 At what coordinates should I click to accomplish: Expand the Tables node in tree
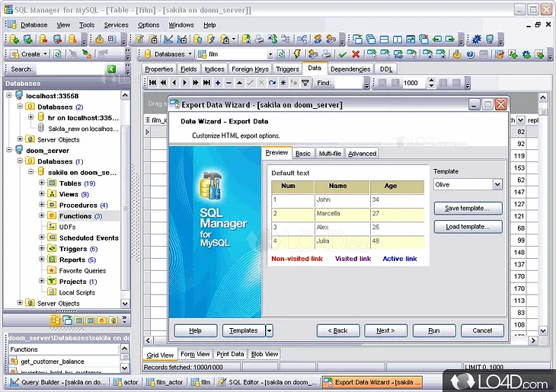[43, 183]
